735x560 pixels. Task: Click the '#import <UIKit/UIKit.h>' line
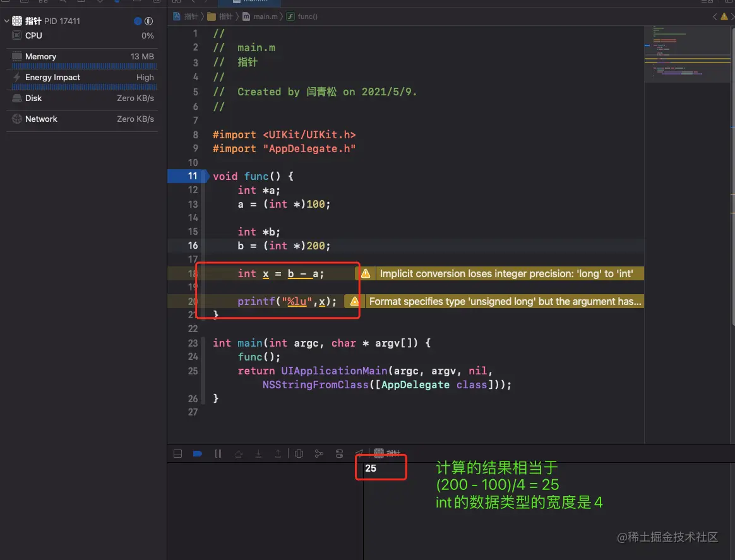coord(284,135)
